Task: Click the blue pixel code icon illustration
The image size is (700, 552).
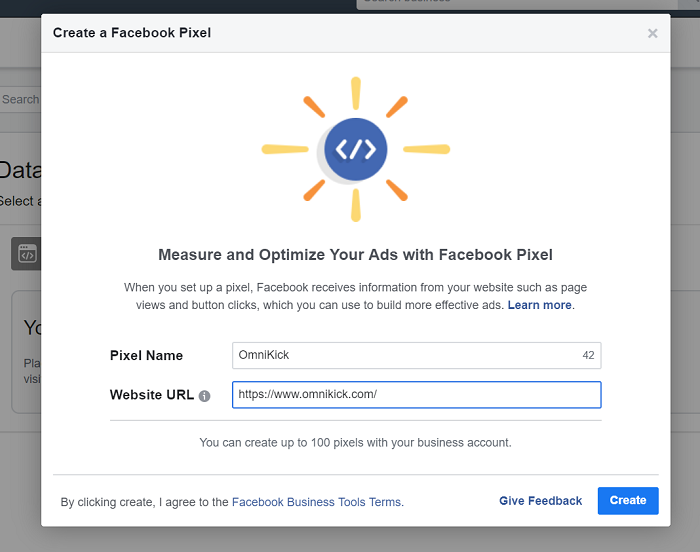Action: click(x=355, y=150)
